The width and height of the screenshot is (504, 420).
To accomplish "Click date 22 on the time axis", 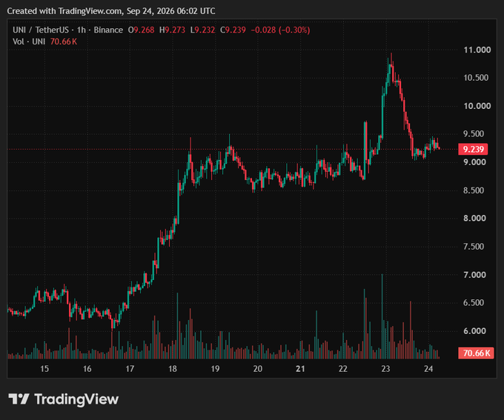I will (343, 369).
